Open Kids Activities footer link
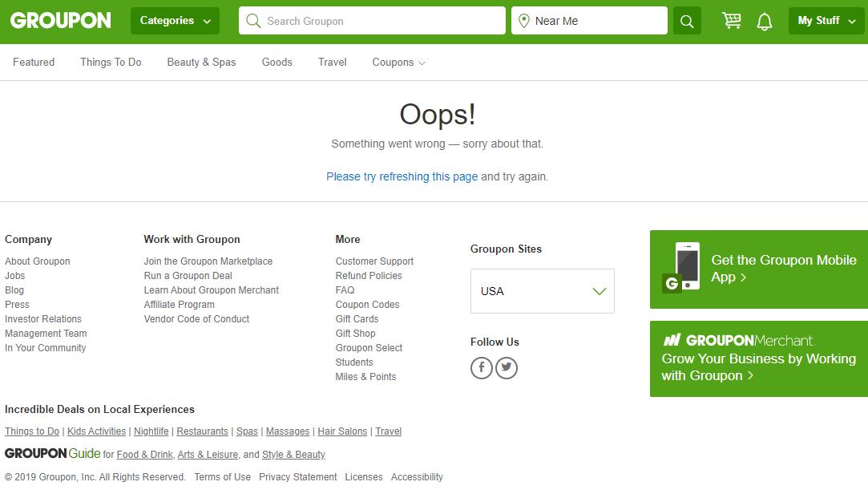The width and height of the screenshot is (868, 494). click(96, 431)
